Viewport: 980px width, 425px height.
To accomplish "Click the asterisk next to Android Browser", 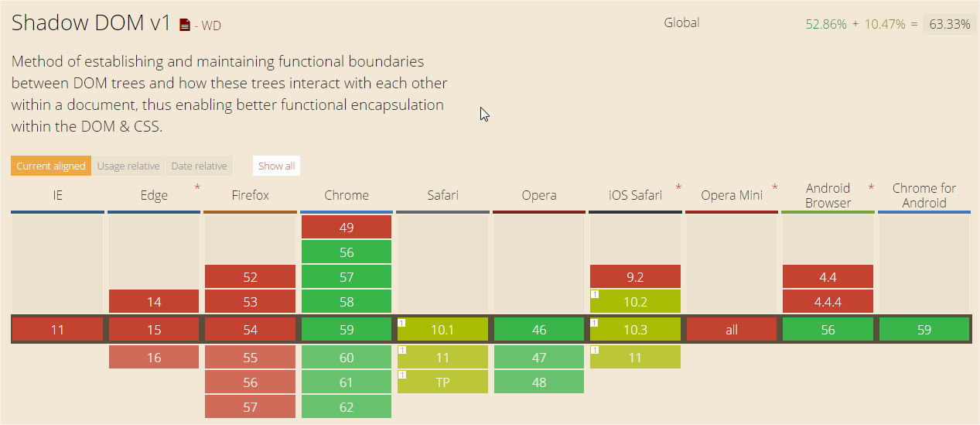I will [x=871, y=188].
